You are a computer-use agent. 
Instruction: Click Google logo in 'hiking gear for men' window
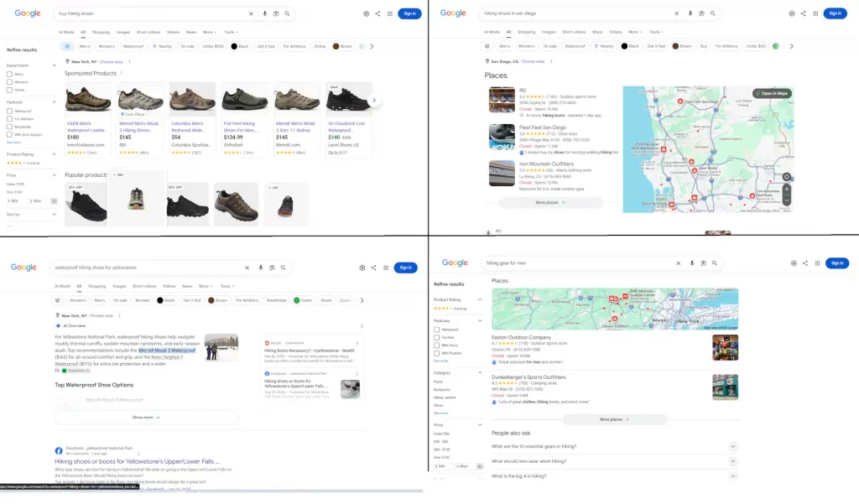[455, 263]
